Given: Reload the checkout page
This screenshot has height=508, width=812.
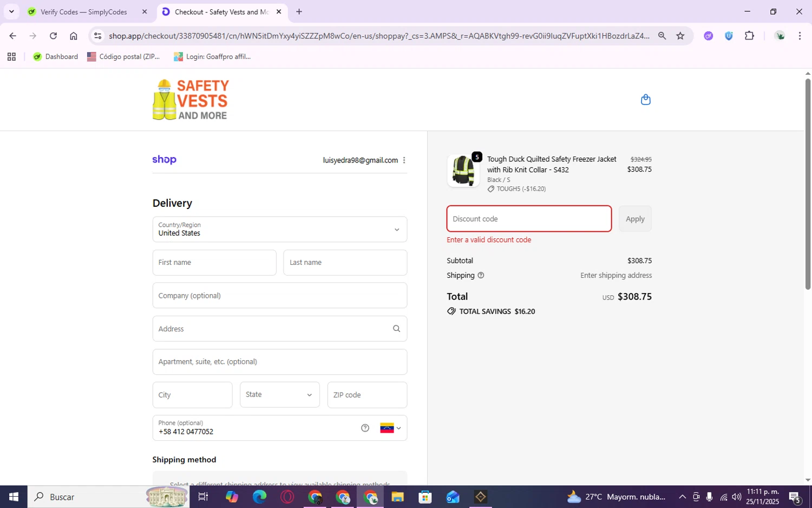Looking at the screenshot, I should point(53,36).
